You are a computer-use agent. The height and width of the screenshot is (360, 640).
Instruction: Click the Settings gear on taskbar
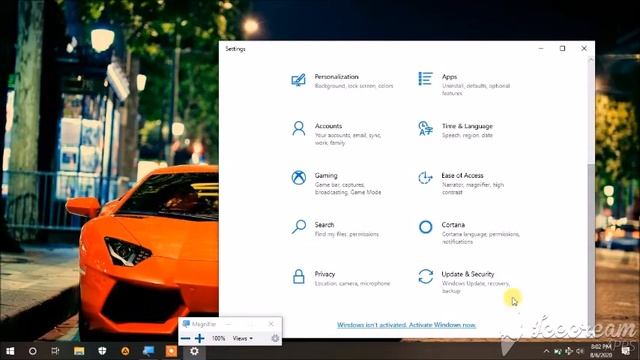click(194, 351)
